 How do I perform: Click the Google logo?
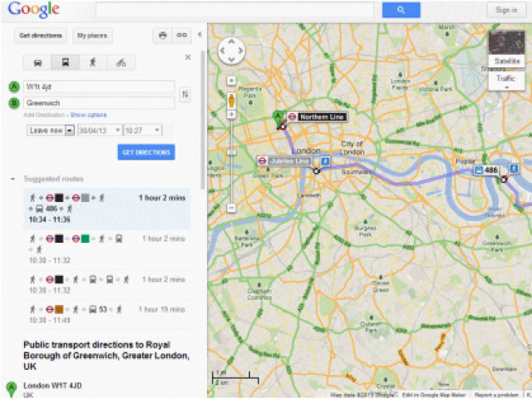(33, 10)
